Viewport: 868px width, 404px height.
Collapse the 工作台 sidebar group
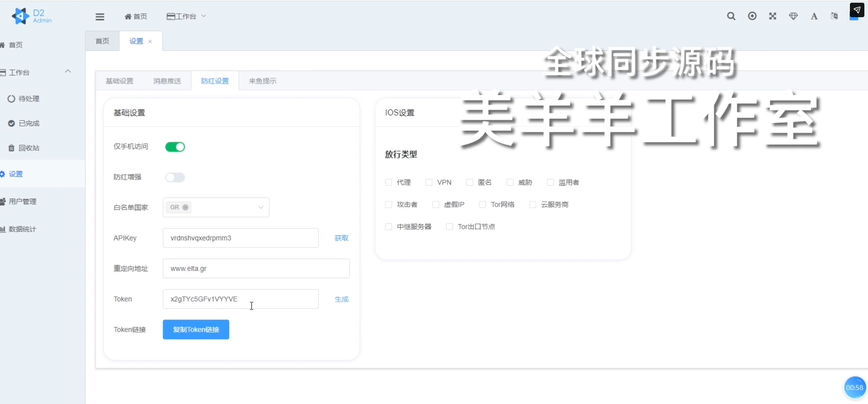tap(68, 71)
